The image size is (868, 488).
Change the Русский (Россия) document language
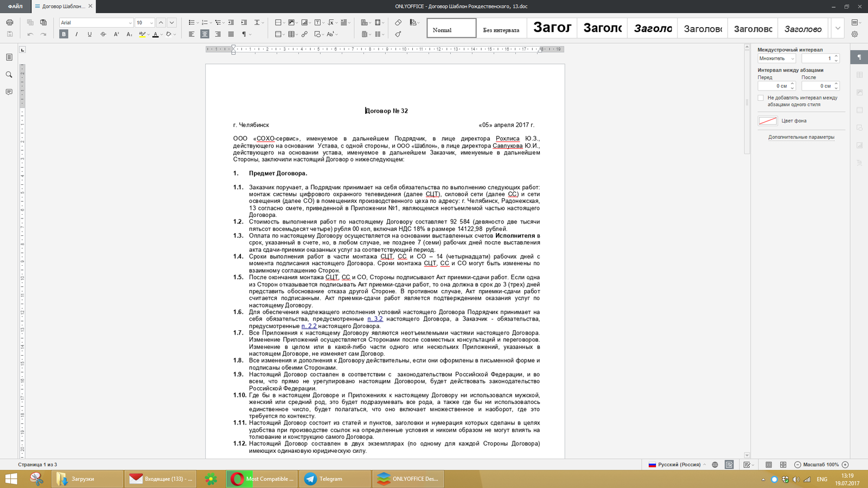coord(677,465)
